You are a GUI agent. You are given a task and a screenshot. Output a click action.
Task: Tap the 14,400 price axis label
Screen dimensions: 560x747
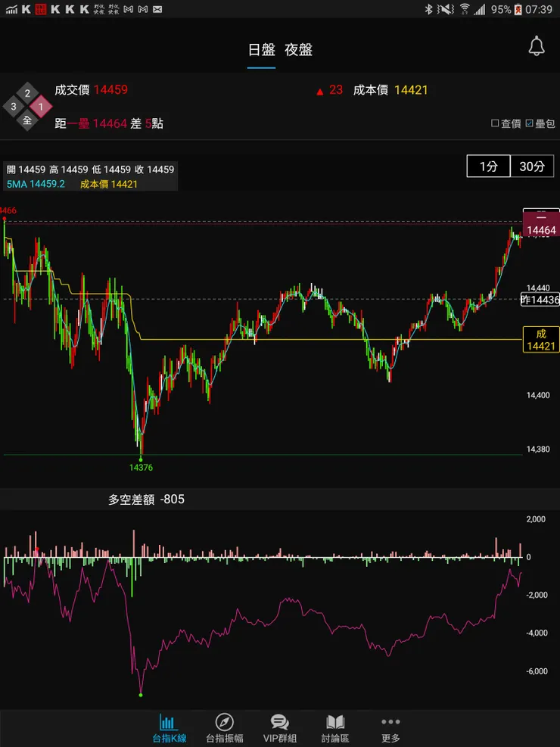tap(538, 395)
